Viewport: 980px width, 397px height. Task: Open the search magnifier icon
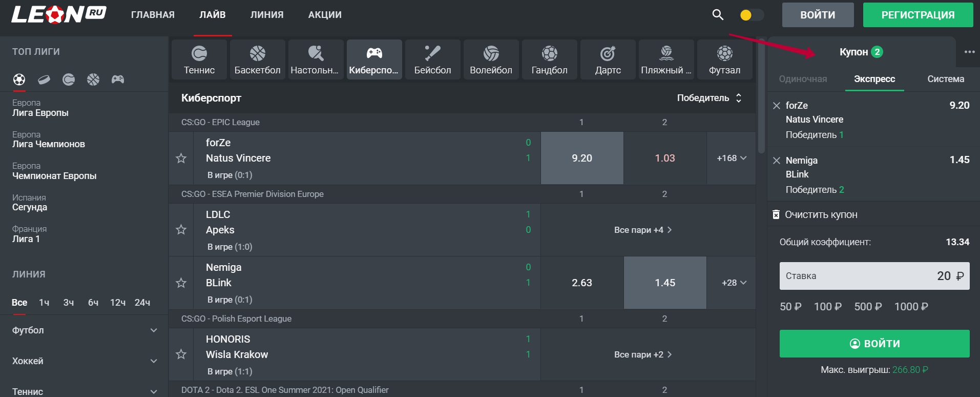click(x=718, y=15)
